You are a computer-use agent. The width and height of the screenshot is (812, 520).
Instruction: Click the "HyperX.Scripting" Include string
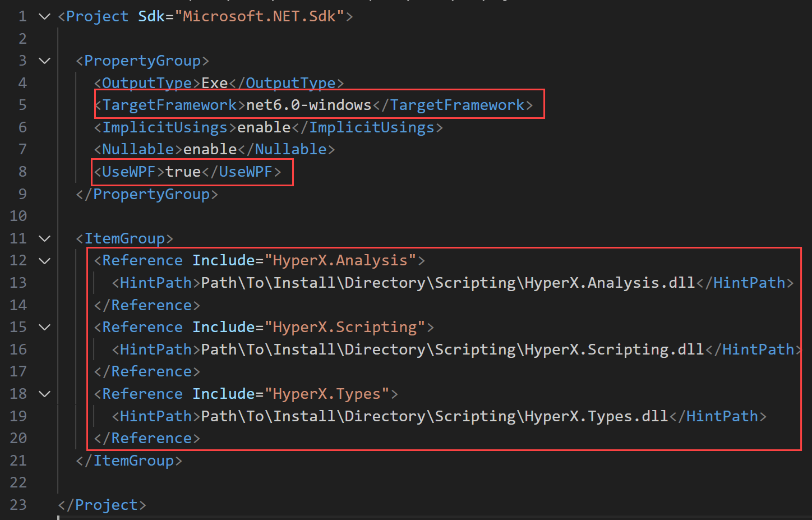click(x=345, y=327)
